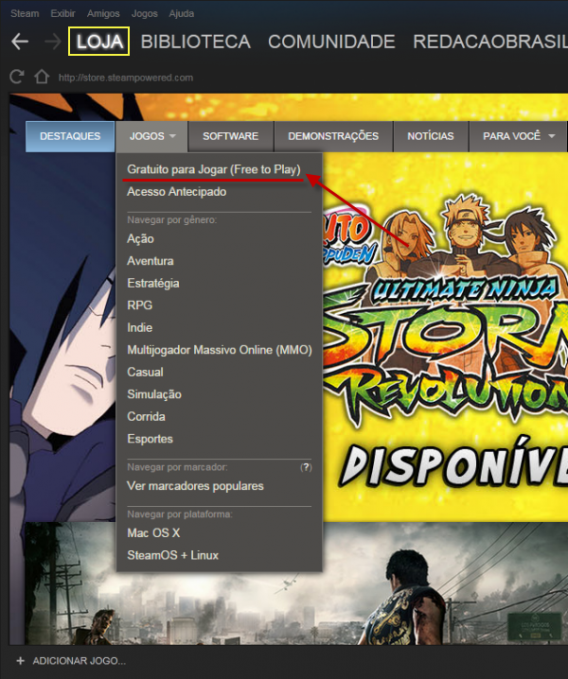
Task: Switch to the LOJA section
Action: coord(99,42)
